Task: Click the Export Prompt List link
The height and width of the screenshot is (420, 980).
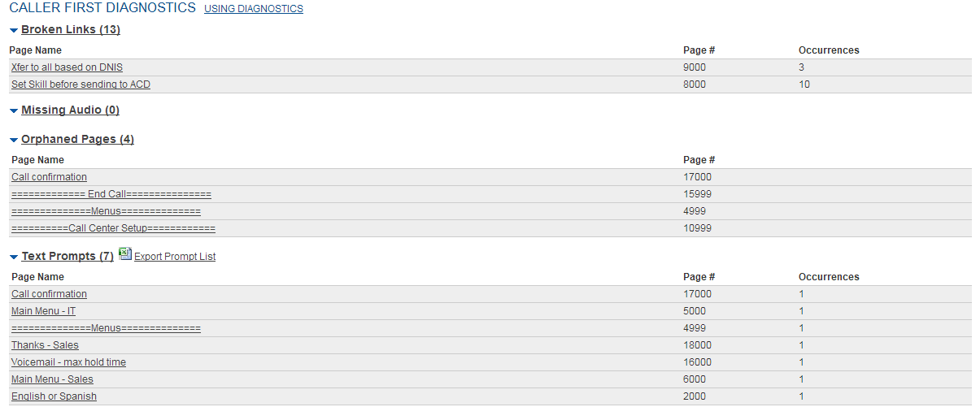Action: tap(175, 257)
